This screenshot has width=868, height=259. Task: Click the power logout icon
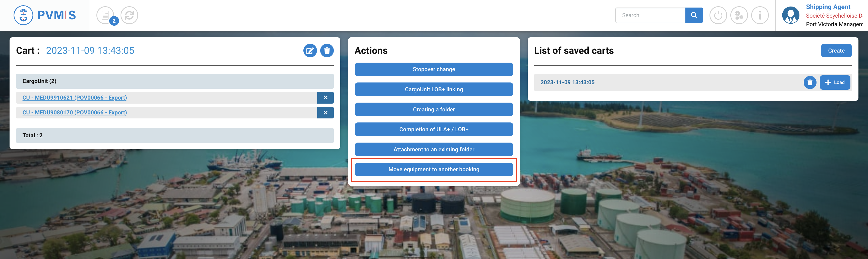click(x=718, y=15)
